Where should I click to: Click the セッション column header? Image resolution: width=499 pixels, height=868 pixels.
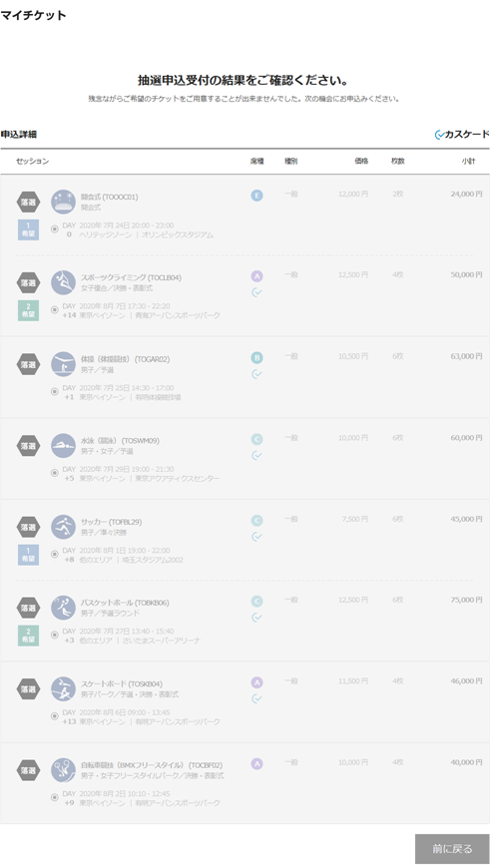pos(32,161)
